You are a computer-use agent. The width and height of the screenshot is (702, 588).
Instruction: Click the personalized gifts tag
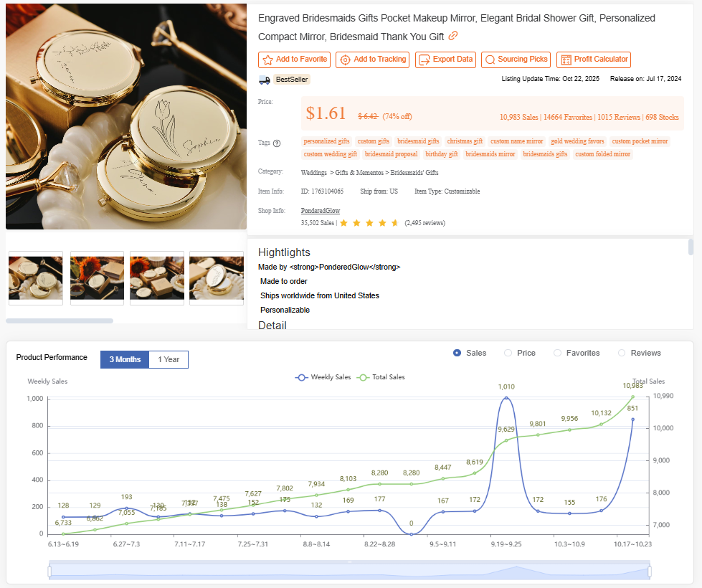(326, 141)
